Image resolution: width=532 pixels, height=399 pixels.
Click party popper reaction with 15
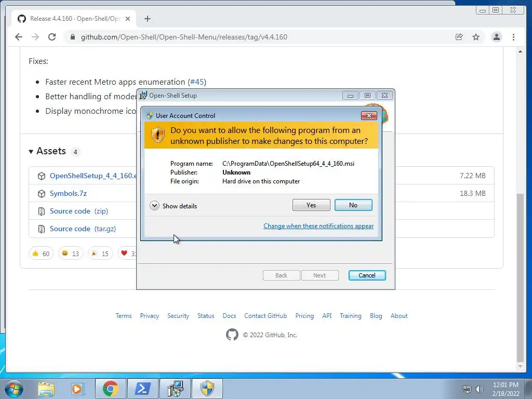pos(100,254)
